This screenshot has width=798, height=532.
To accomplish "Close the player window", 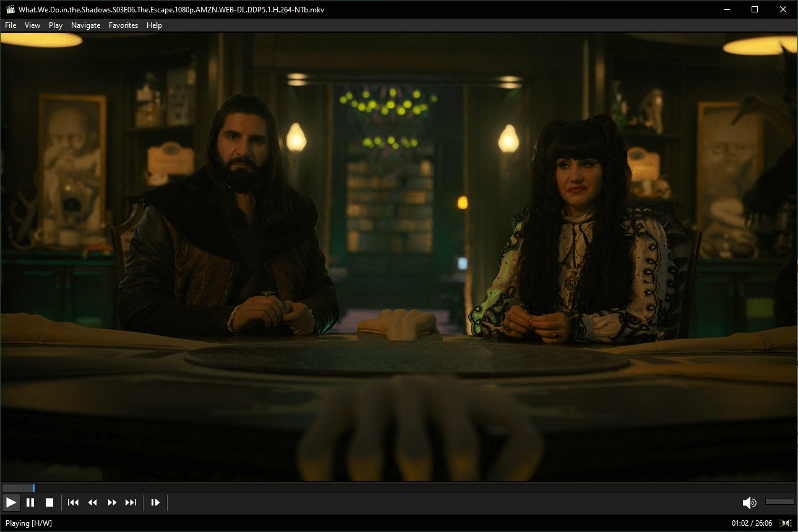I will click(x=783, y=9).
